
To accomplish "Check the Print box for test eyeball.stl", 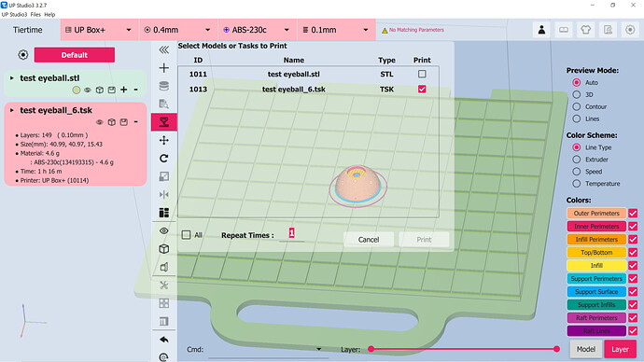I will coord(422,74).
